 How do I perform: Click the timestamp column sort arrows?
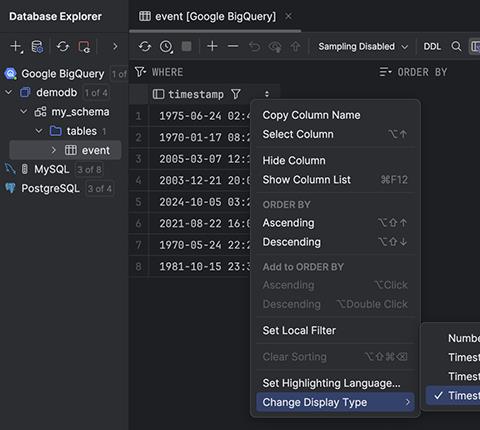point(267,94)
